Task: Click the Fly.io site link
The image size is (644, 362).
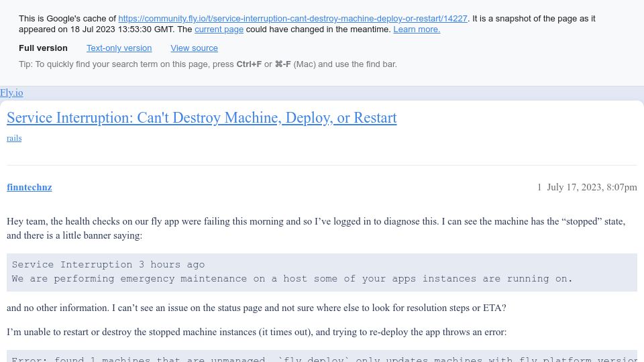Action: pos(11,93)
